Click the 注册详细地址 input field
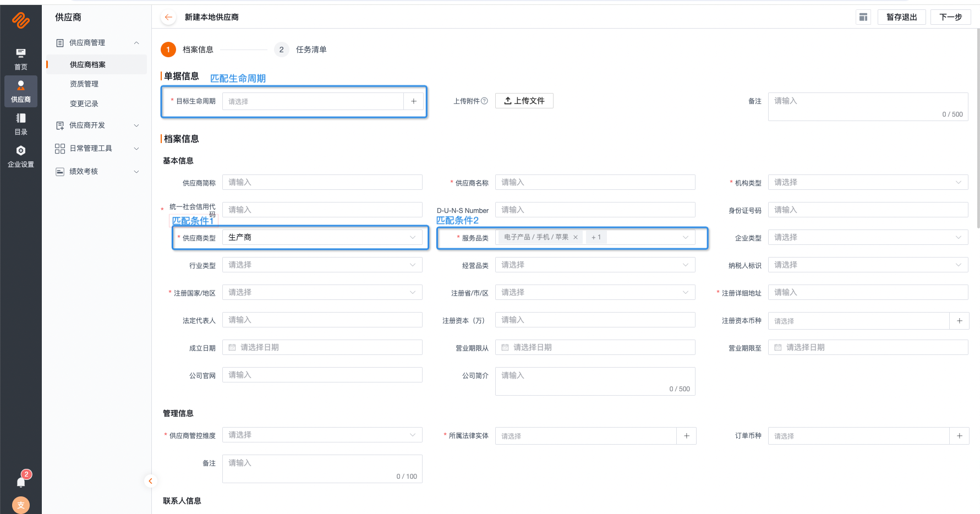This screenshot has height=514, width=980. click(x=868, y=292)
